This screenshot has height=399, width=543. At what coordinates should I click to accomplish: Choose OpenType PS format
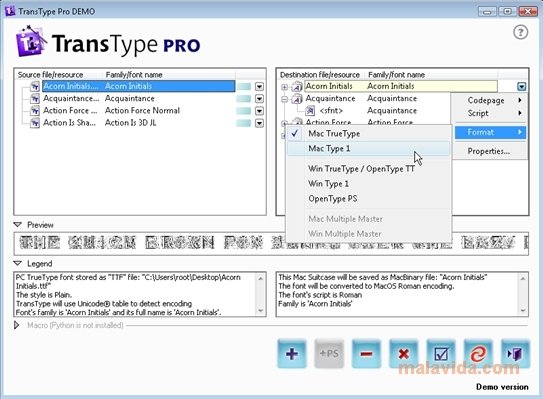tap(369, 198)
